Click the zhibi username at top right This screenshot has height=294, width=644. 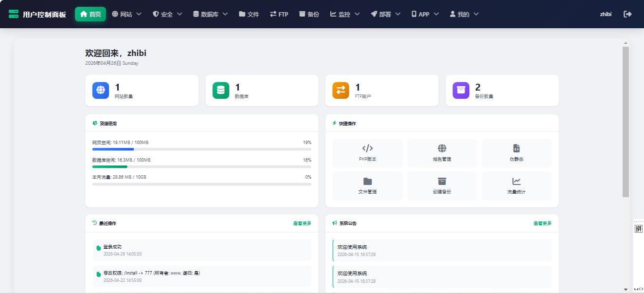click(606, 14)
